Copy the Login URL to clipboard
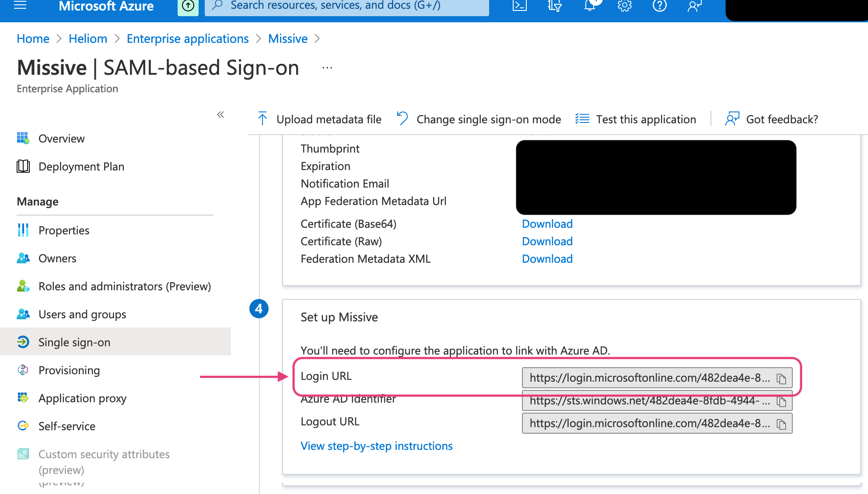 (781, 379)
